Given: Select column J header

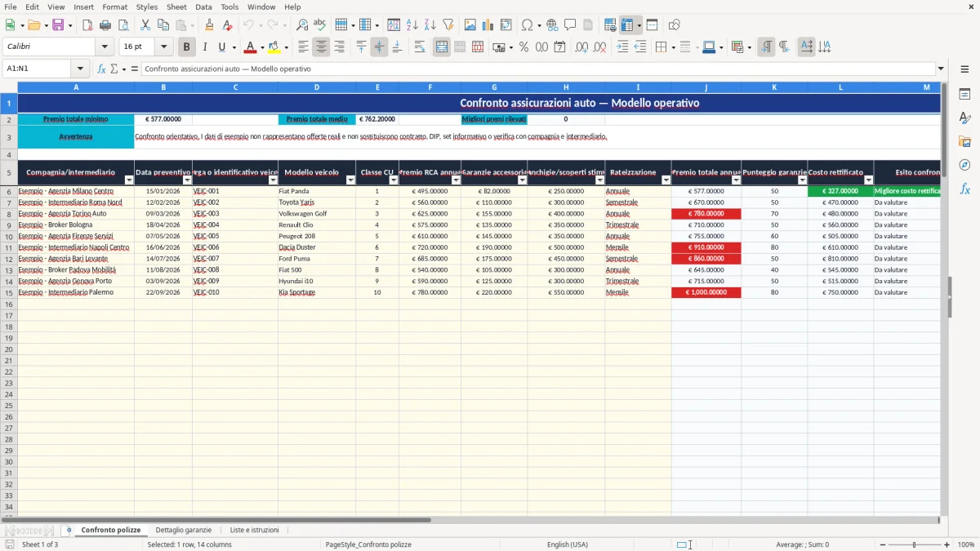Looking at the screenshot, I should tap(706, 87).
